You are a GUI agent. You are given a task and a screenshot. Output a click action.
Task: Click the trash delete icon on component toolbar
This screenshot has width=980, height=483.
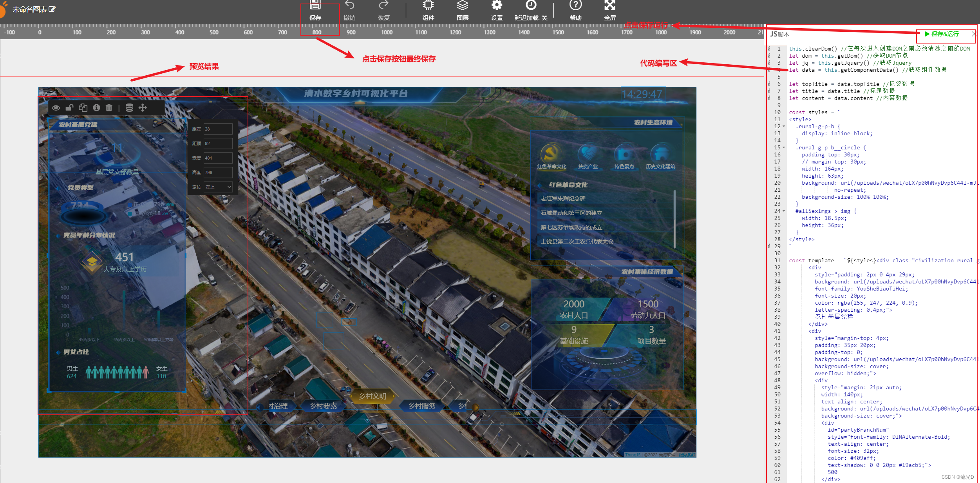coord(109,107)
